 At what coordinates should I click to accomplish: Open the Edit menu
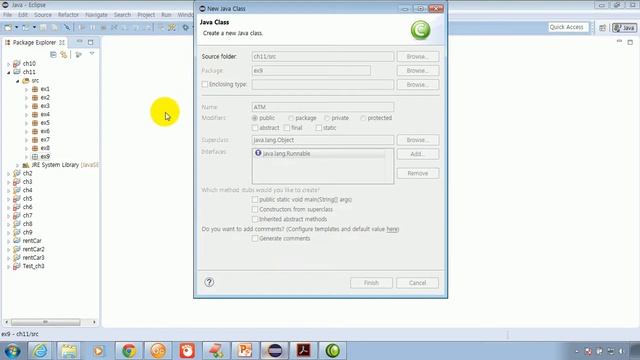(23, 15)
